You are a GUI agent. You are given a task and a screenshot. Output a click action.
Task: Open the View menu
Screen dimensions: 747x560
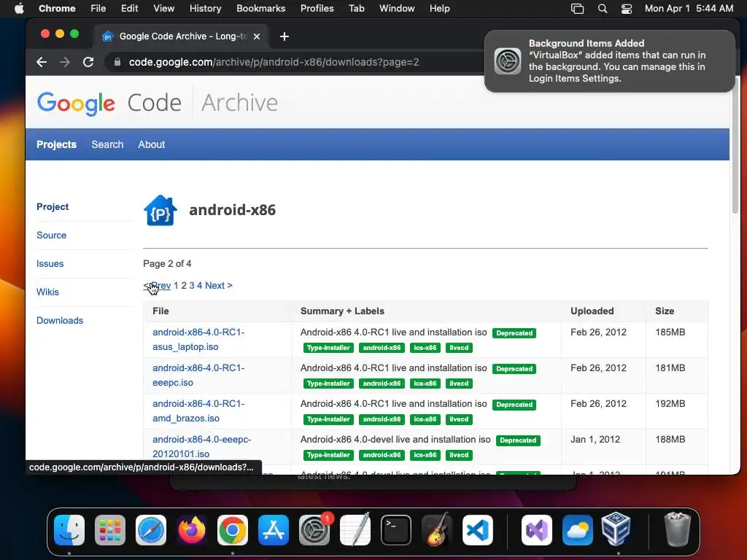point(163,8)
